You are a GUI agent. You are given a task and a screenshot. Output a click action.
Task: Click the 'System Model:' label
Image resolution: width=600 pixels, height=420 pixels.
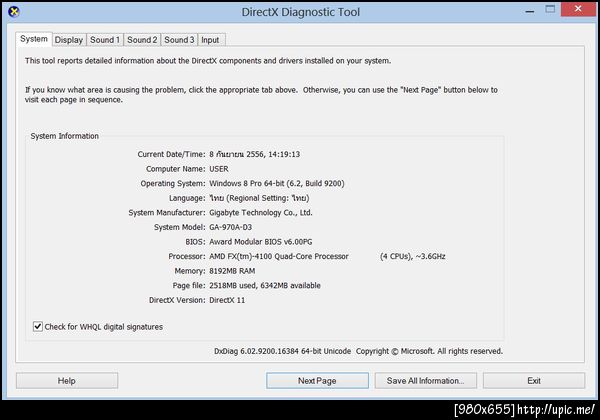tap(179, 227)
